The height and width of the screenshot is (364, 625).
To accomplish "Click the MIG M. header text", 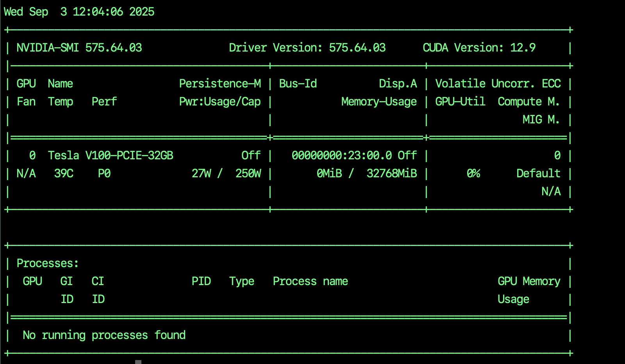I will [541, 120].
